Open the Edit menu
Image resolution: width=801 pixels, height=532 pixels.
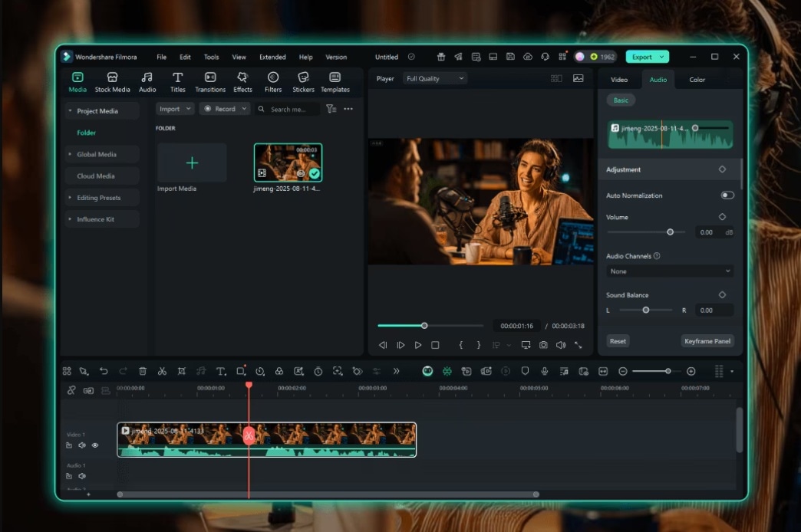coord(185,57)
